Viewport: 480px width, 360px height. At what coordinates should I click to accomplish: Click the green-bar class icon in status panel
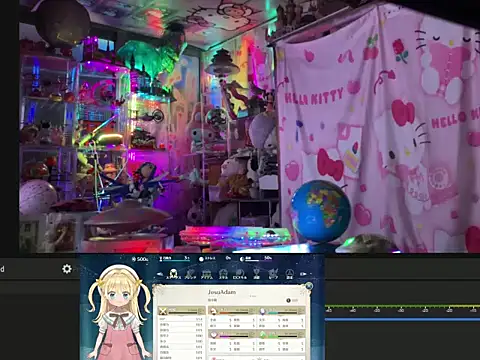(x=263, y=335)
